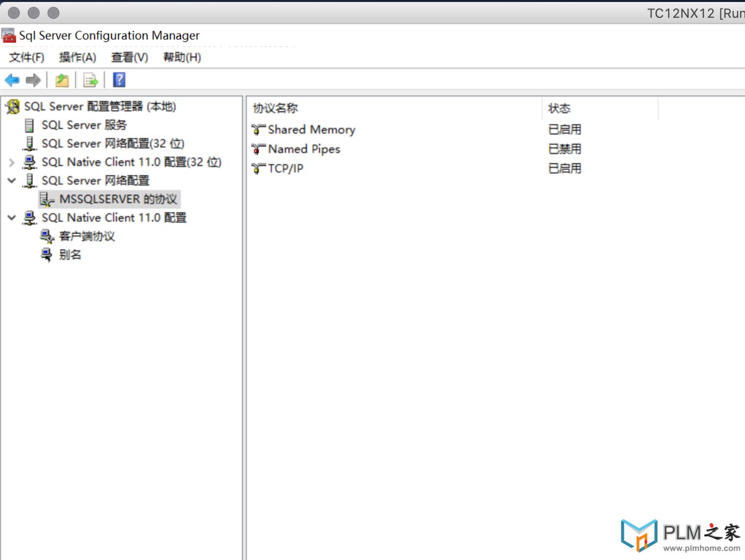The image size is (745, 560).
Task: Click the SQL Native Client 11.0 配置 icon
Action: click(x=30, y=218)
